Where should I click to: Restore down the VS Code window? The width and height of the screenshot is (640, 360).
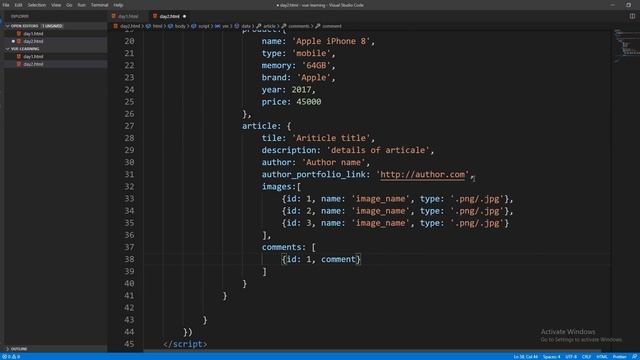coord(629,5)
